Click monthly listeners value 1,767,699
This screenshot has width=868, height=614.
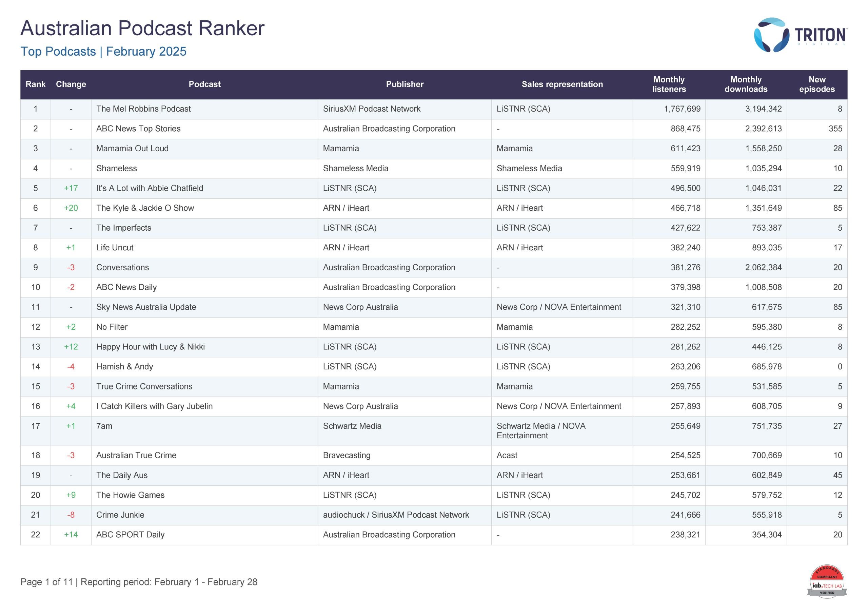click(682, 109)
